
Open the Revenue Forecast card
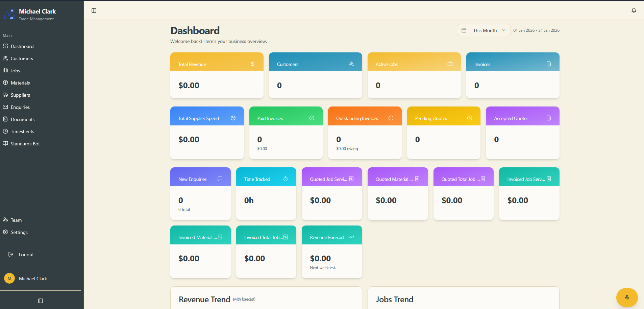[x=331, y=252]
